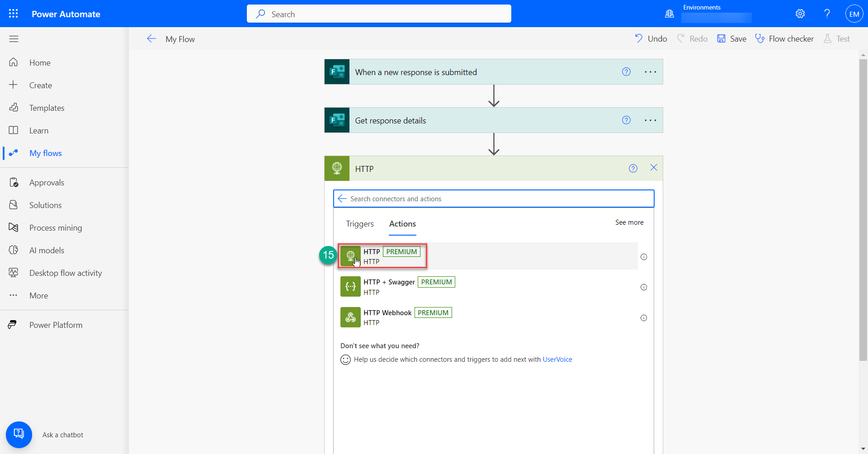Open the app launcher waffle icon
The width and height of the screenshot is (868, 454).
[x=14, y=14]
